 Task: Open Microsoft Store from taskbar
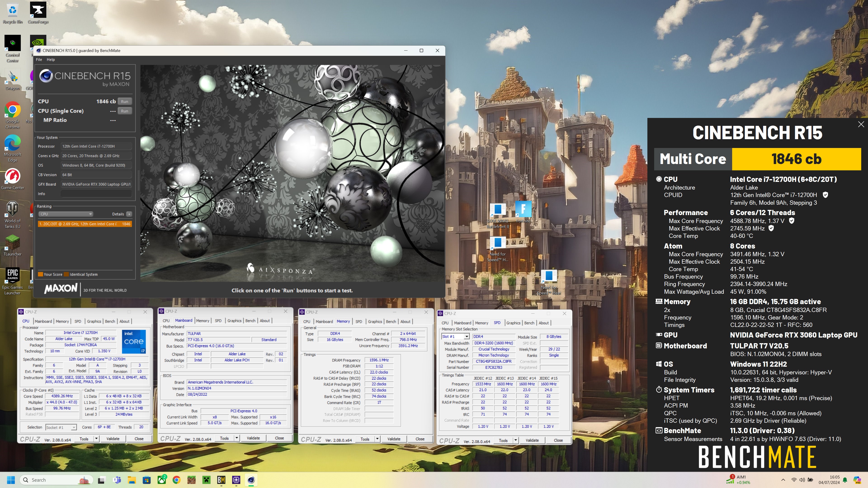tap(146, 480)
